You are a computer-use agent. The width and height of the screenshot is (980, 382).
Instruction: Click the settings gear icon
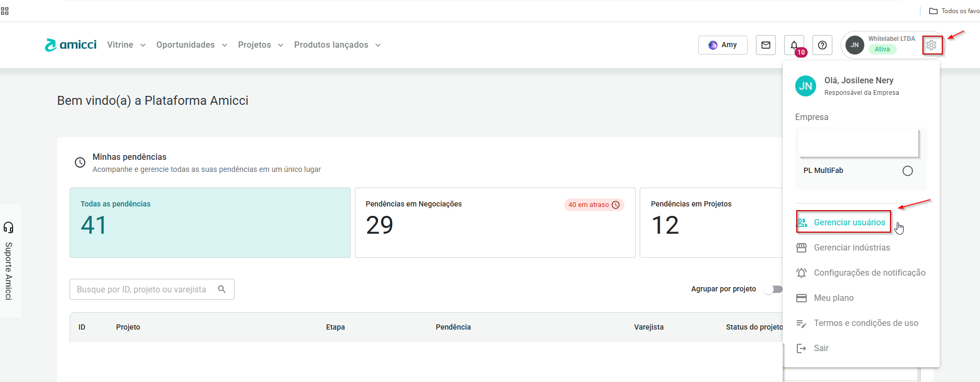click(x=931, y=46)
